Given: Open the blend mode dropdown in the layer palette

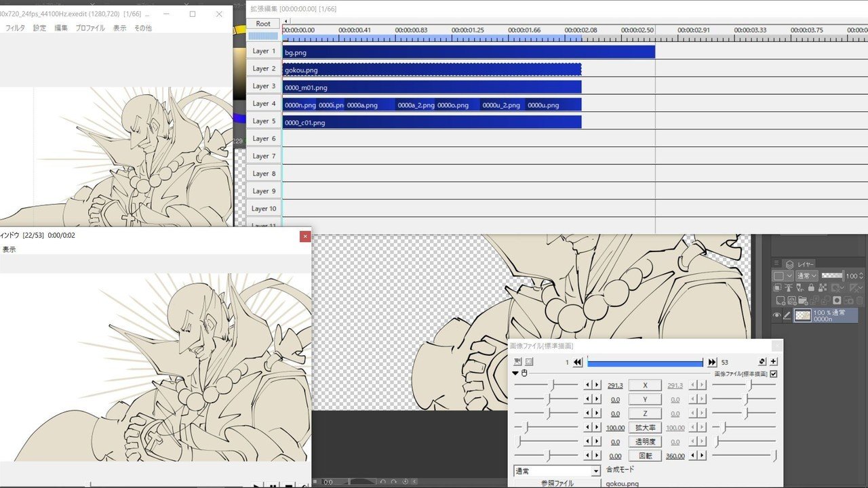Looking at the screenshot, I should (x=807, y=275).
